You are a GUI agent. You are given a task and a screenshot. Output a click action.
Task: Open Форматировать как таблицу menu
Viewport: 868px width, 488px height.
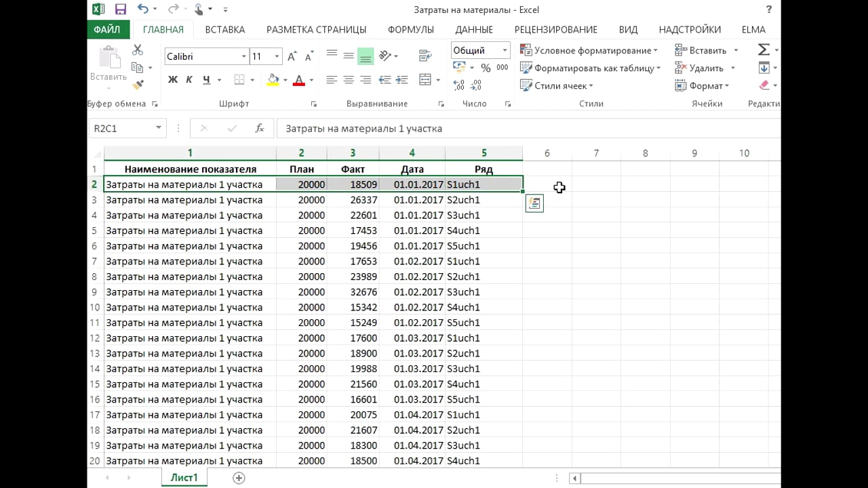(x=590, y=68)
